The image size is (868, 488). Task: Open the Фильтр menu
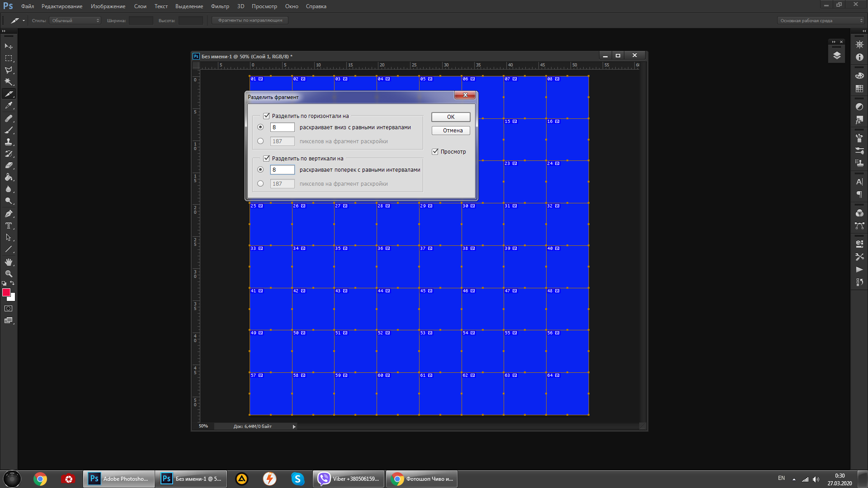(220, 6)
